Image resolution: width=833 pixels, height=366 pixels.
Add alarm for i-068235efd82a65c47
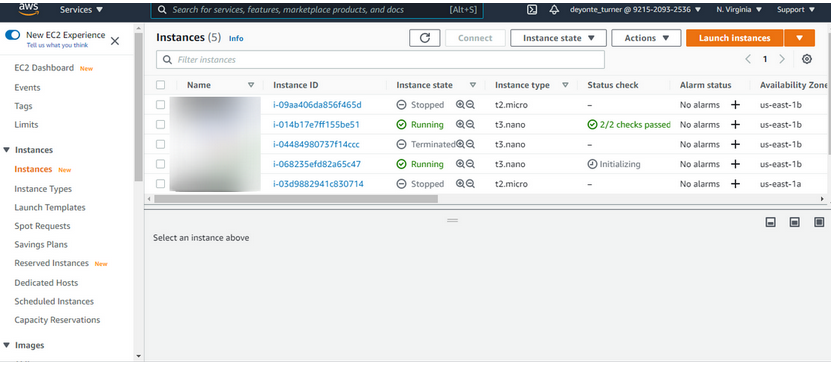point(735,164)
